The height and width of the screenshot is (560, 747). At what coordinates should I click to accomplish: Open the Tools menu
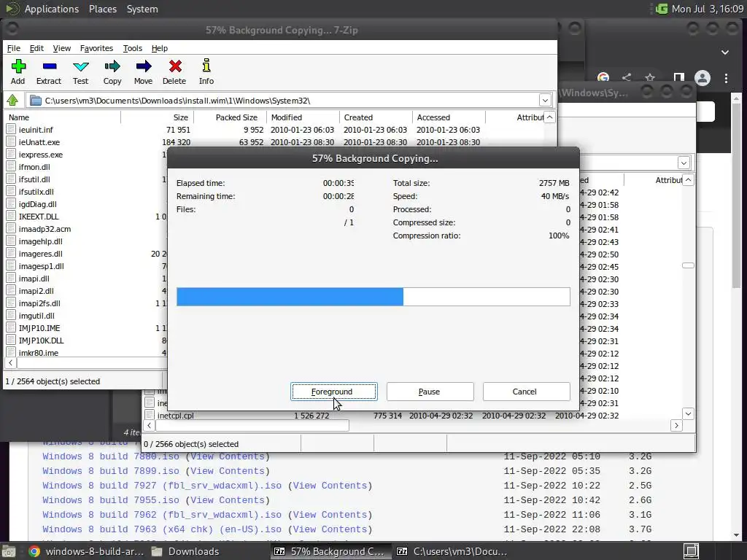[x=133, y=48]
